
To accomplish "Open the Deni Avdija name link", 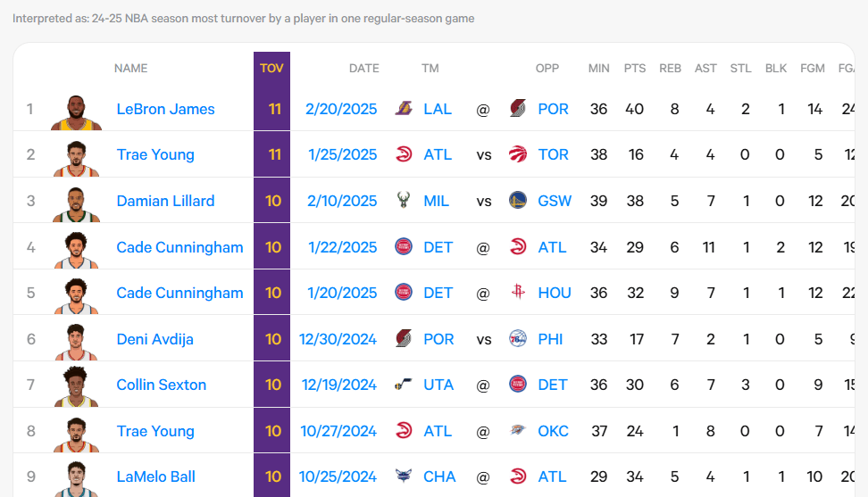I will (x=155, y=339).
